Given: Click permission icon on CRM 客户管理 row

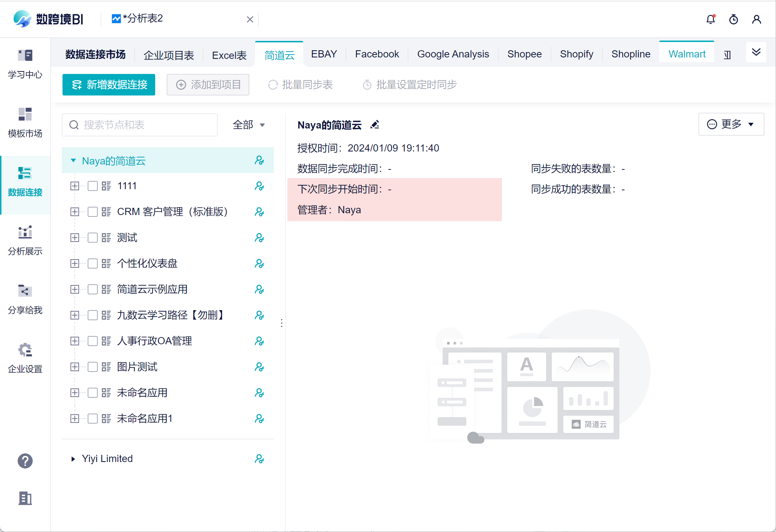Looking at the screenshot, I should pos(259,212).
